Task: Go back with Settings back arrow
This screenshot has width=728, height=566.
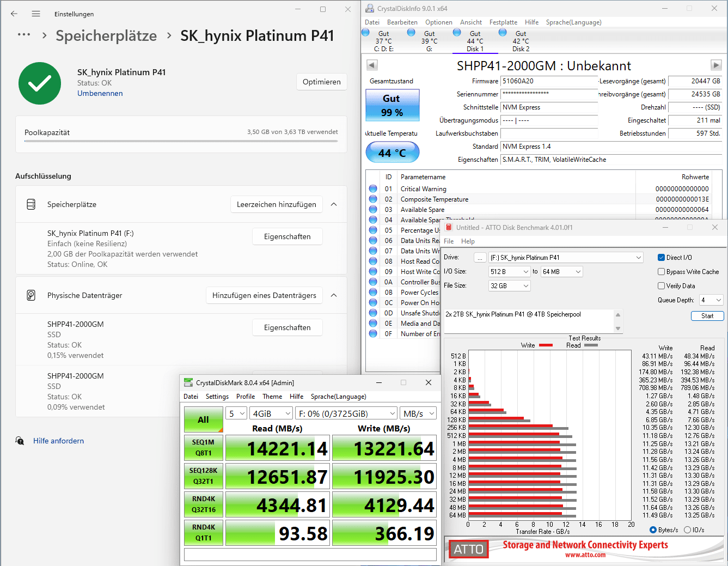Action: tap(14, 14)
